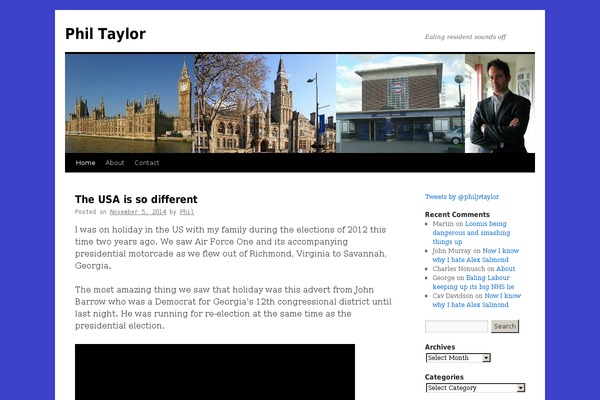The image size is (600, 400).
Task: Expand the Select Category dropdown
Action: [x=475, y=388]
